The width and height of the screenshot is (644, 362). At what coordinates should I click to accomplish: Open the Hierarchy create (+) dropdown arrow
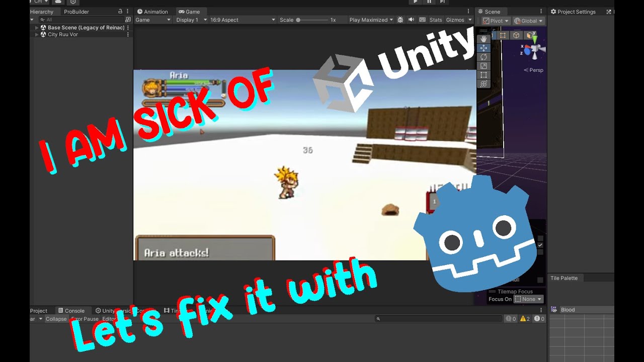click(x=32, y=20)
